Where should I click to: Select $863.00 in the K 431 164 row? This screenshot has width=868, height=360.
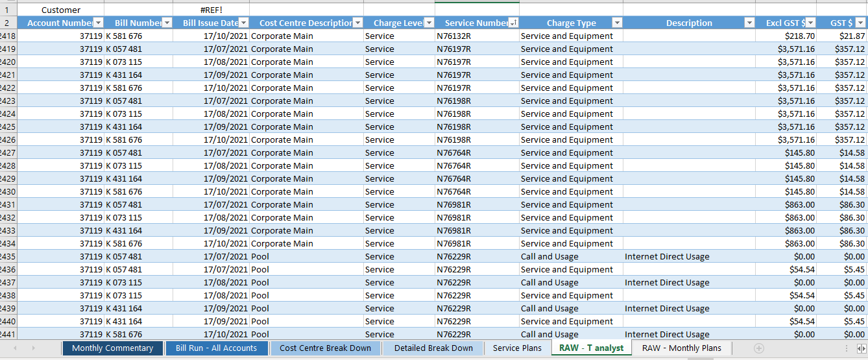[x=786, y=231]
